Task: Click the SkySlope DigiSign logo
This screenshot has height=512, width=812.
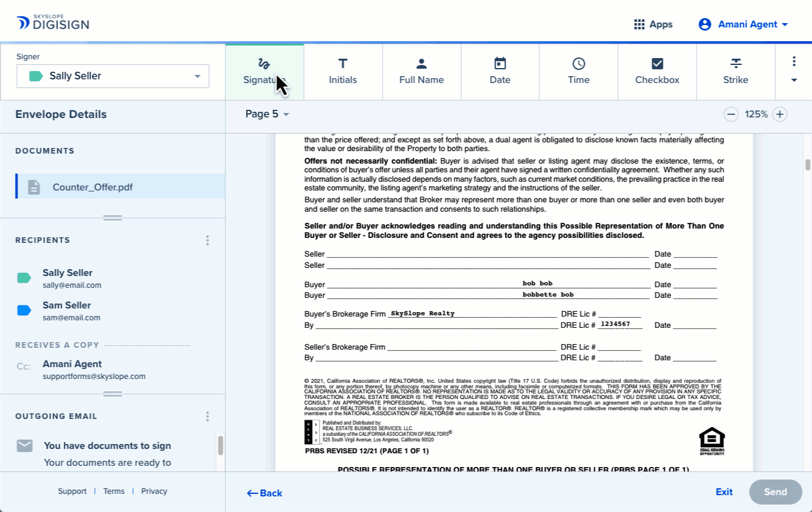Action: pos(53,23)
